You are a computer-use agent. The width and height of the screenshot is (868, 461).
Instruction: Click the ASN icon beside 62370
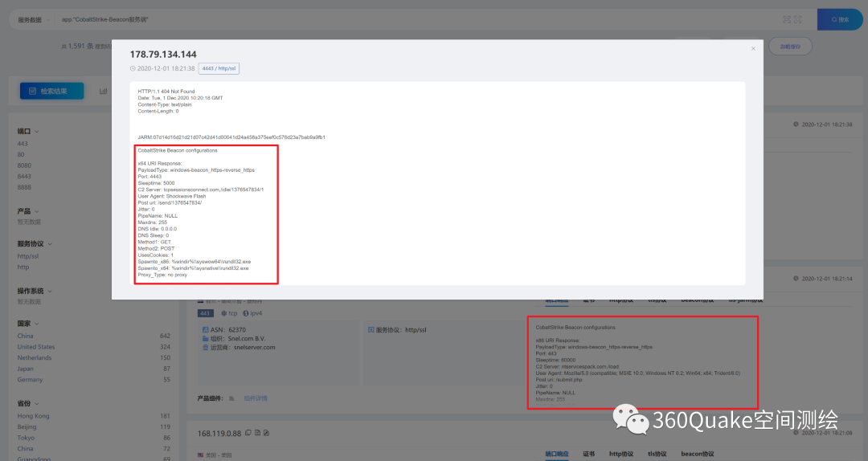click(x=206, y=330)
